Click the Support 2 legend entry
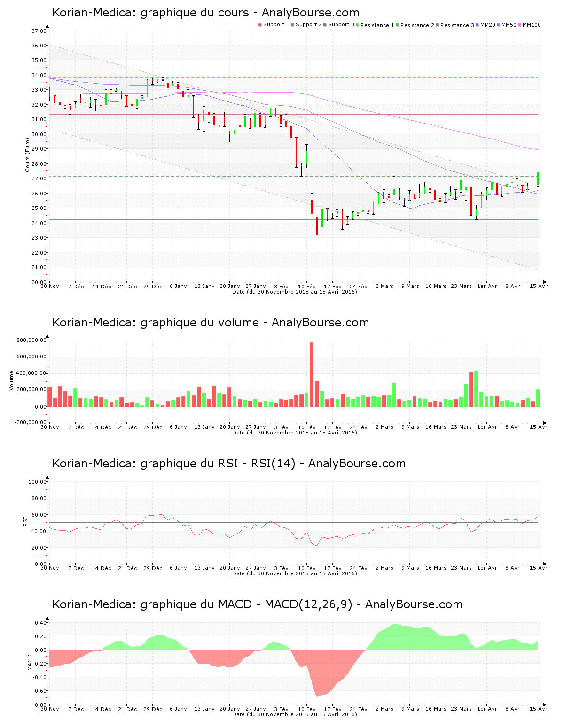The height and width of the screenshot is (728, 564). [x=306, y=25]
